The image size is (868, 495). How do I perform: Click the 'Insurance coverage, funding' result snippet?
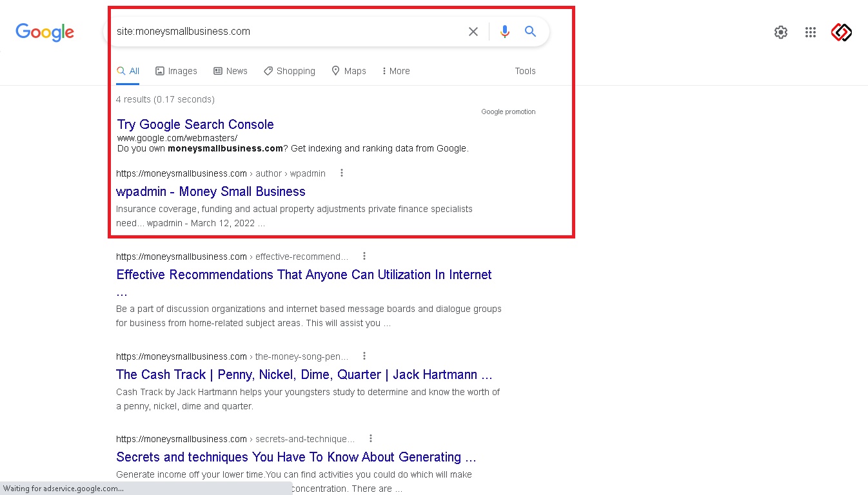pyautogui.click(x=294, y=216)
